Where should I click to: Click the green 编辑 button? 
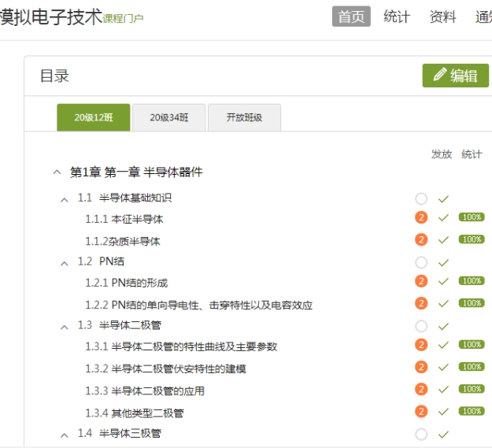click(x=455, y=76)
